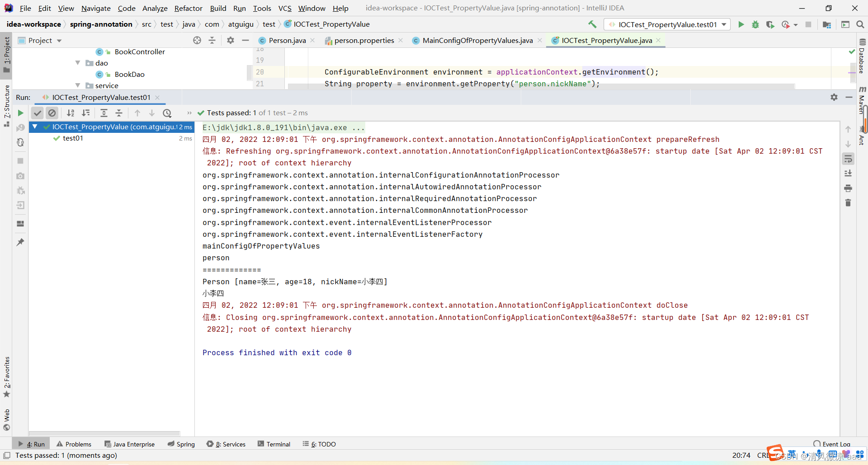Open the 8: Services tool window
868x465 pixels.
[x=226, y=444]
